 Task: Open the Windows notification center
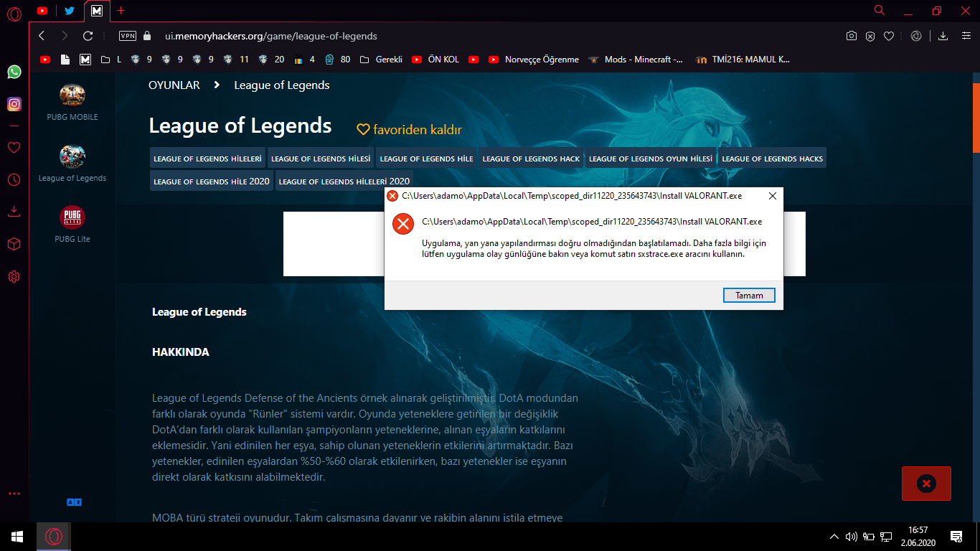tap(956, 537)
